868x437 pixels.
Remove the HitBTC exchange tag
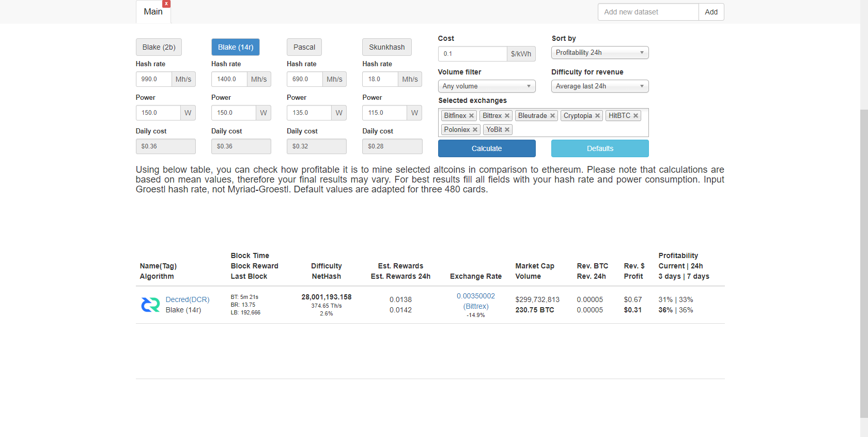[636, 116]
